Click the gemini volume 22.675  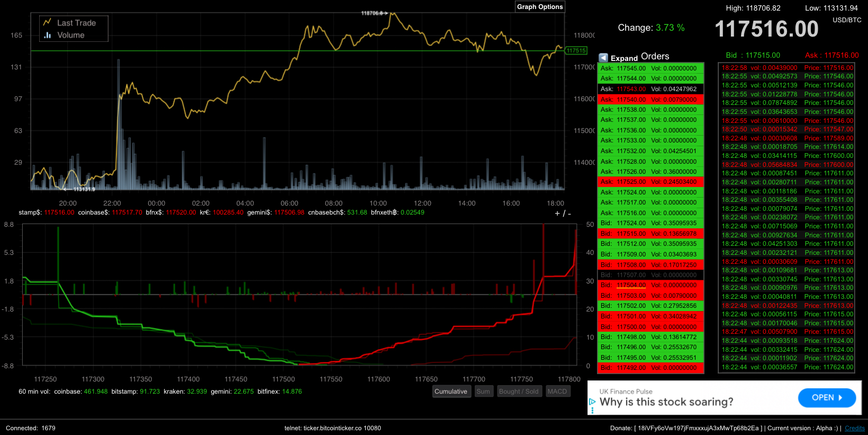244,392
